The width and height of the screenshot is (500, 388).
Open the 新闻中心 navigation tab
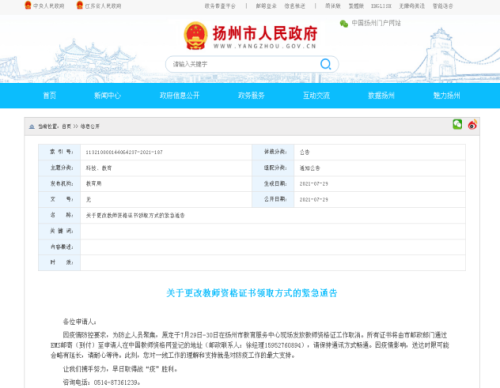coord(107,96)
